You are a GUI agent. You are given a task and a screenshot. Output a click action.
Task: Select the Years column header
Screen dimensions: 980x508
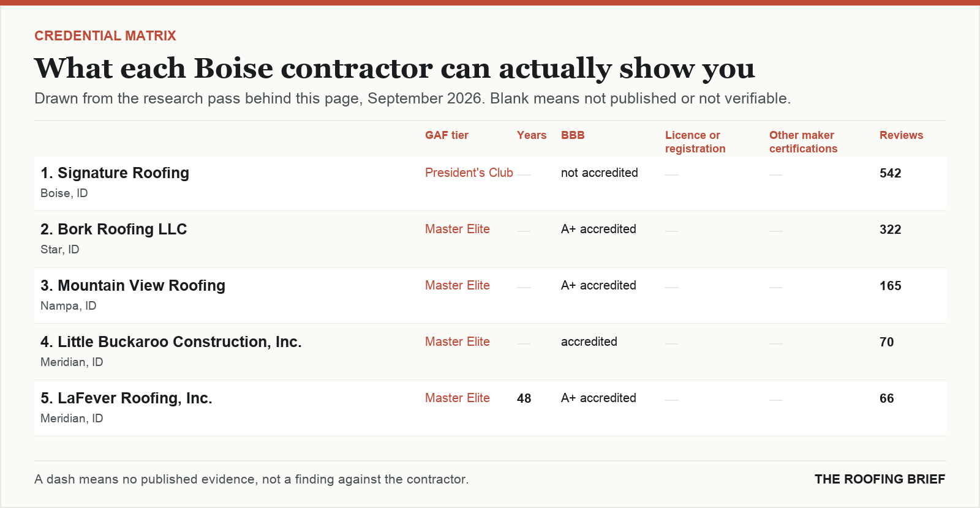(x=532, y=135)
